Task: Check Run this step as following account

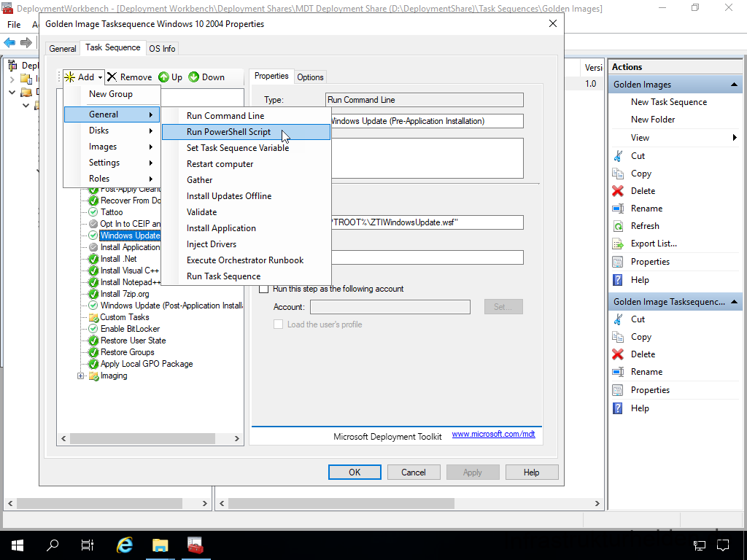Action: tap(264, 289)
